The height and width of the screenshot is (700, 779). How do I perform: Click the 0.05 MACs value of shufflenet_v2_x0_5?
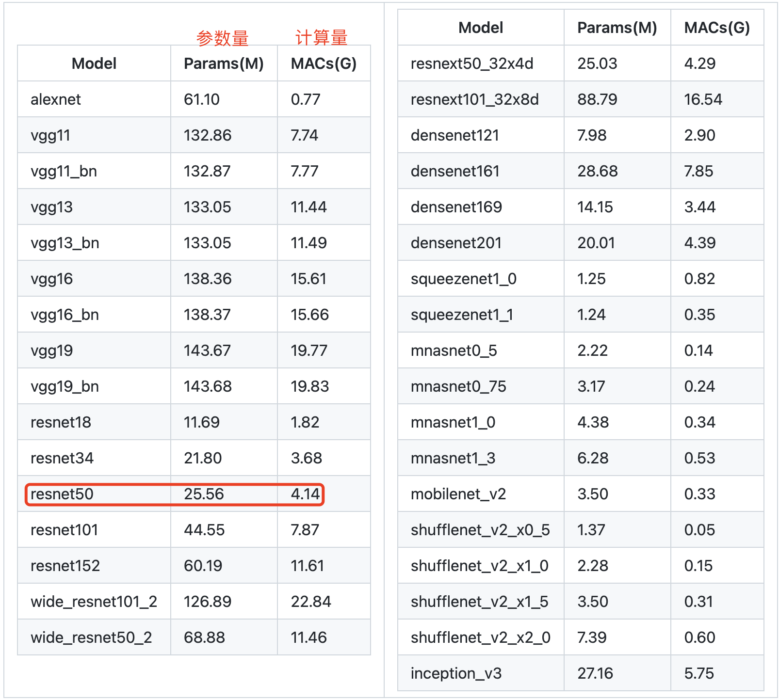[699, 530]
